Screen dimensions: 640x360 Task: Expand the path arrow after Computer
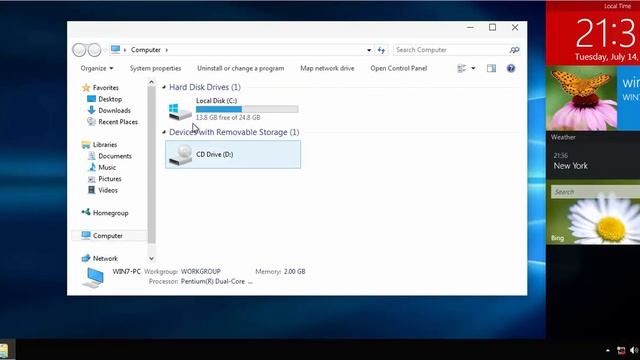click(x=167, y=50)
